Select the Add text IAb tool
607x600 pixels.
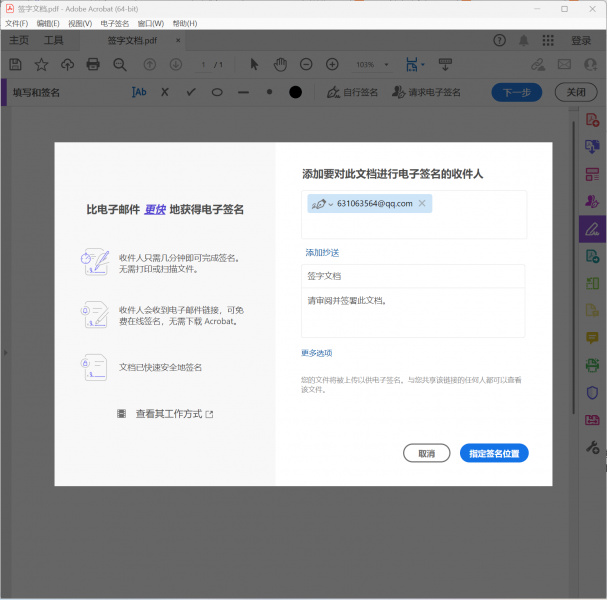[x=139, y=92]
